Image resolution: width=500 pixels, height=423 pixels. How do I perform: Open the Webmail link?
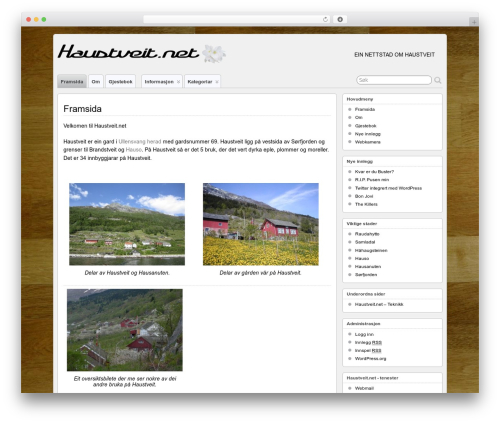coord(364,388)
